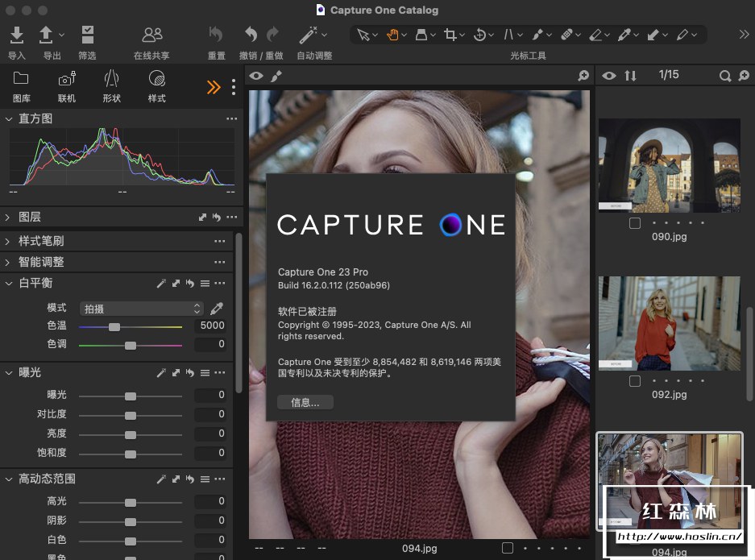Select the Crop cursor tool
Image resolution: width=755 pixels, height=560 pixels.
click(x=450, y=35)
